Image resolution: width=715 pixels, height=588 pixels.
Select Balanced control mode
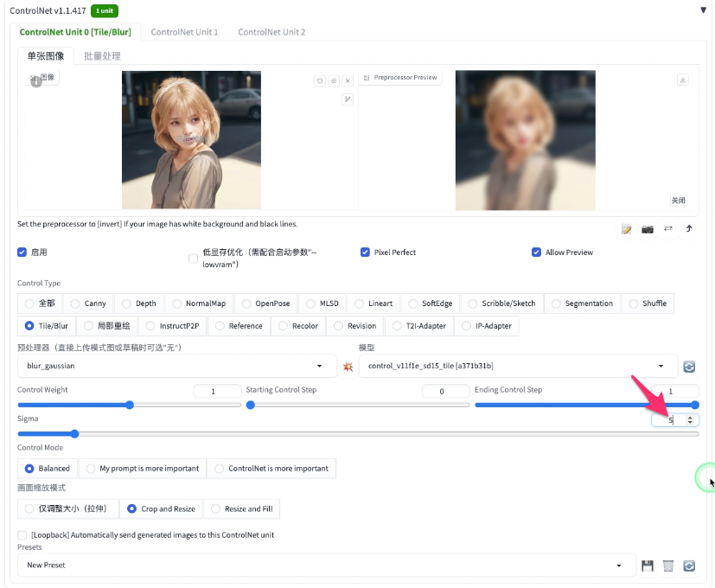[x=48, y=469]
